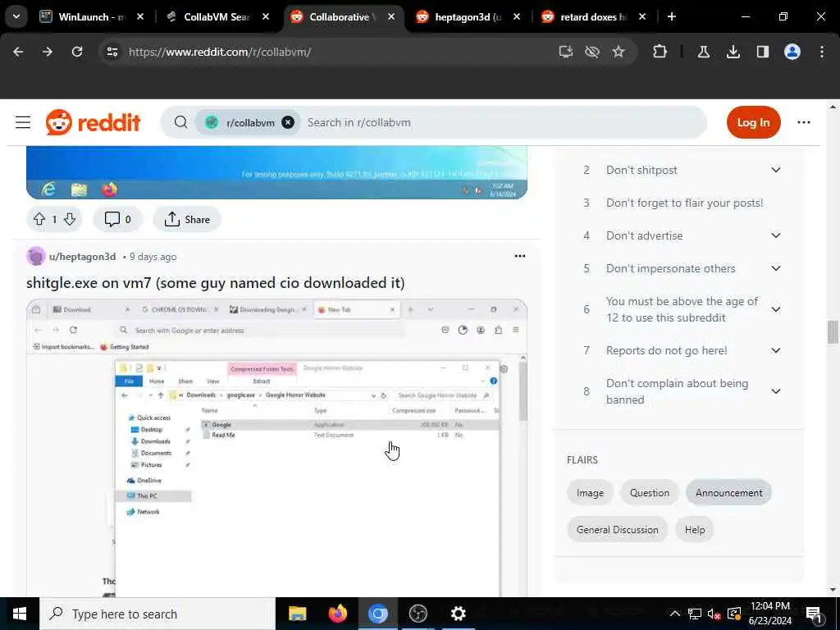Click the browser address bar URL
Image resolution: width=840 pixels, height=630 pixels.
220,52
